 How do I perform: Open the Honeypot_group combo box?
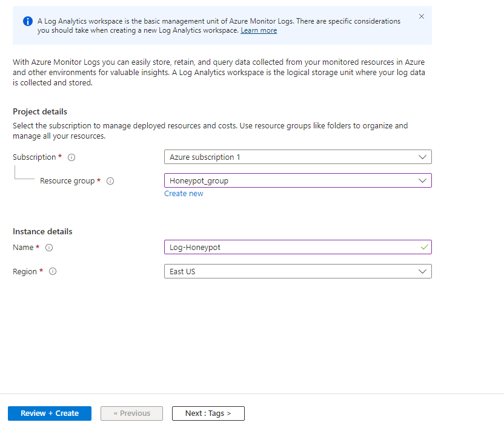click(x=297, y=180)
